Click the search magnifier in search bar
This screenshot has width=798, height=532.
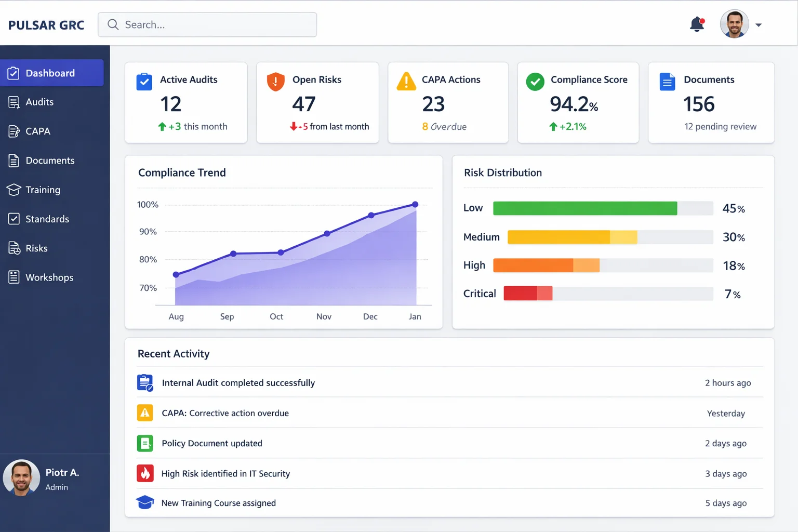[113, 24]
